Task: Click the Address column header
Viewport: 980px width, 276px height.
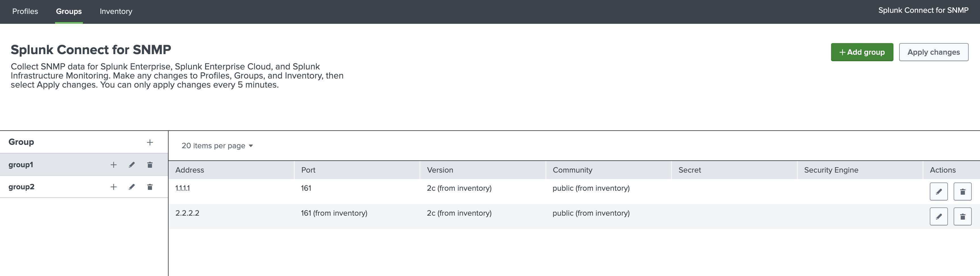Action: (x=190, y=170)
